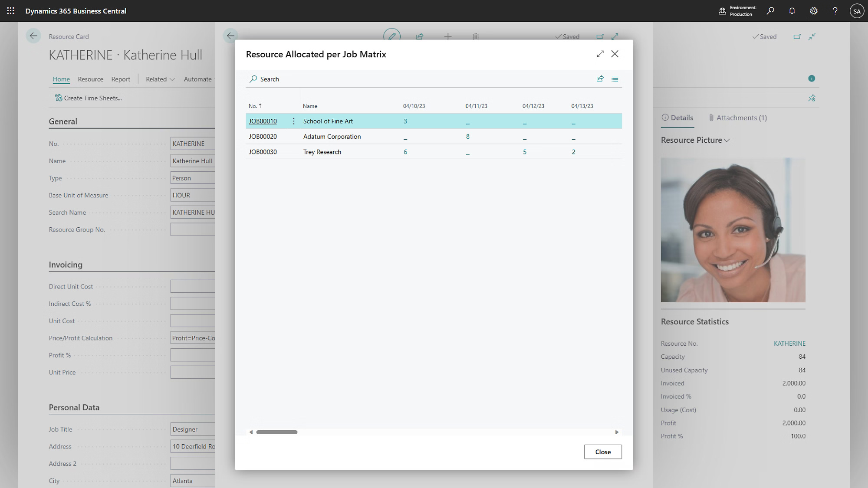
Task: Click the Search field in the matrix dialog
Action: click(269, 79)
